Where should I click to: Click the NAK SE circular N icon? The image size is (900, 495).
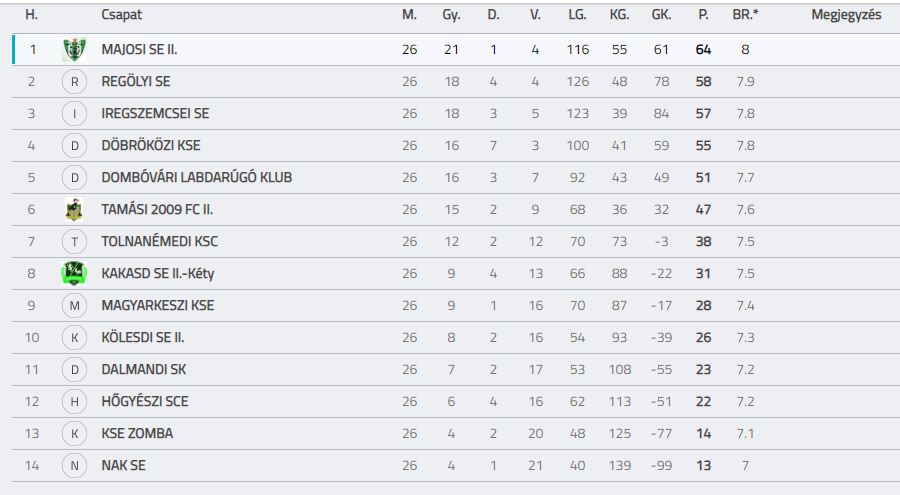coord(75,466)
